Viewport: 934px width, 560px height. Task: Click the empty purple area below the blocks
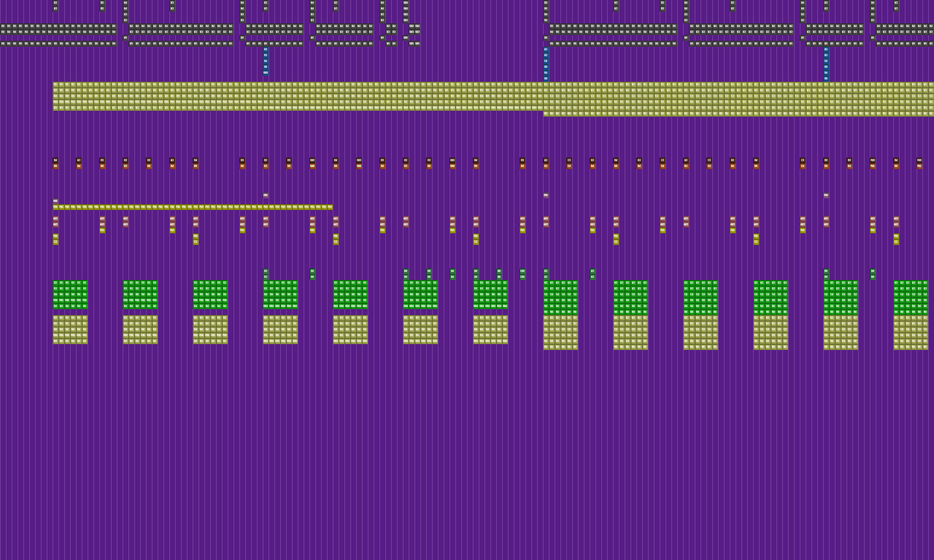coord(467,452)
